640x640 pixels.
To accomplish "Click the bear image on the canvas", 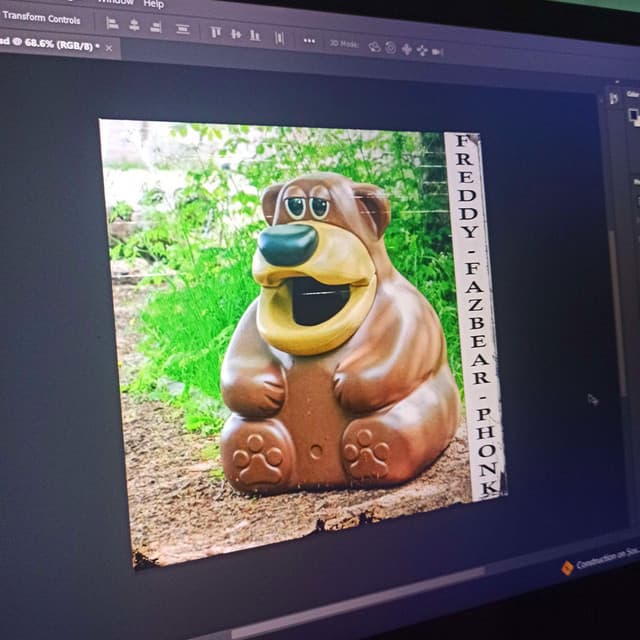I will (x=339, y=335).
